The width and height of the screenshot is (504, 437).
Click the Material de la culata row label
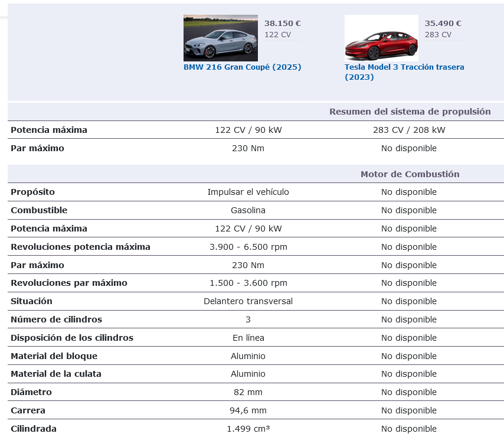coord(56,374)
